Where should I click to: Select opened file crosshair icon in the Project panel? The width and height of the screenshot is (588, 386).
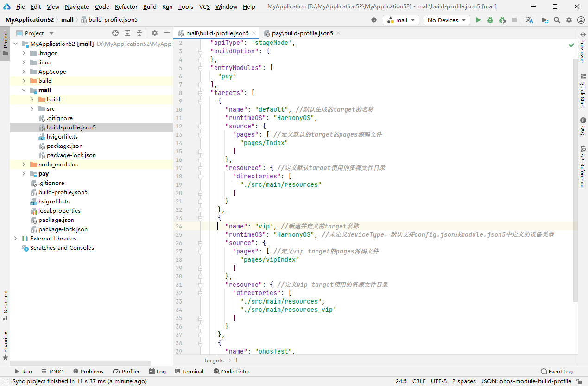(x=115, y=33)
